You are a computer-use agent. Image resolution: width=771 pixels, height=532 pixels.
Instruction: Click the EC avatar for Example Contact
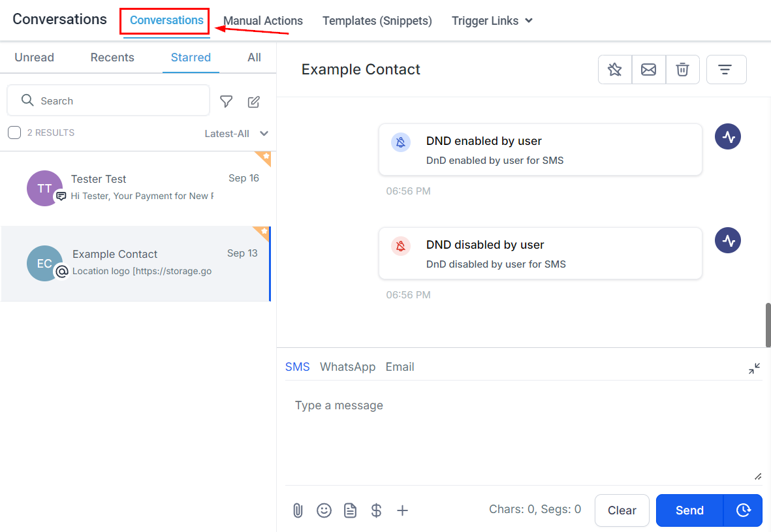44,263
